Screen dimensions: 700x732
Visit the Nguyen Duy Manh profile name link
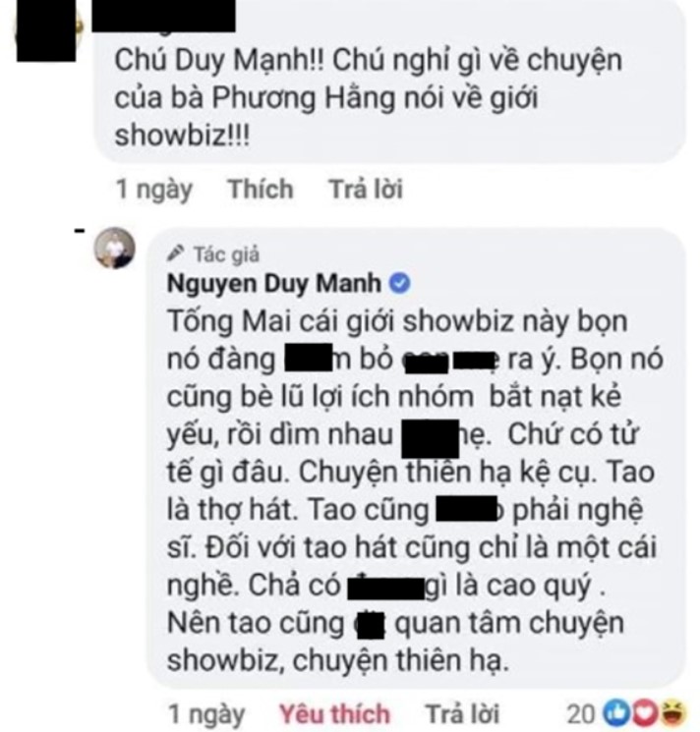274,283
